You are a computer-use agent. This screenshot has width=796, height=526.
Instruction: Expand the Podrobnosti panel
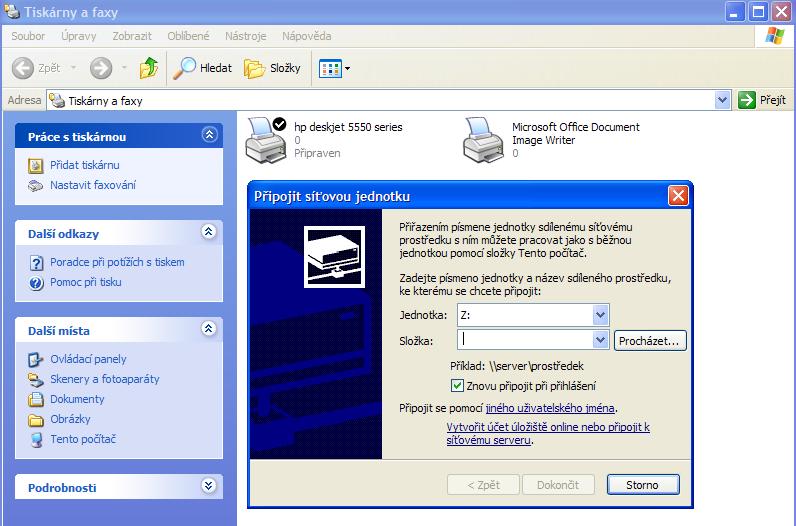pos(209,487)
